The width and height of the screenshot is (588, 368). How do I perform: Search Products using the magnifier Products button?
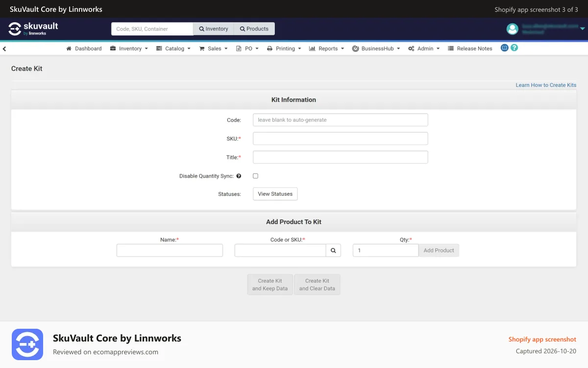tap(254, 29)
